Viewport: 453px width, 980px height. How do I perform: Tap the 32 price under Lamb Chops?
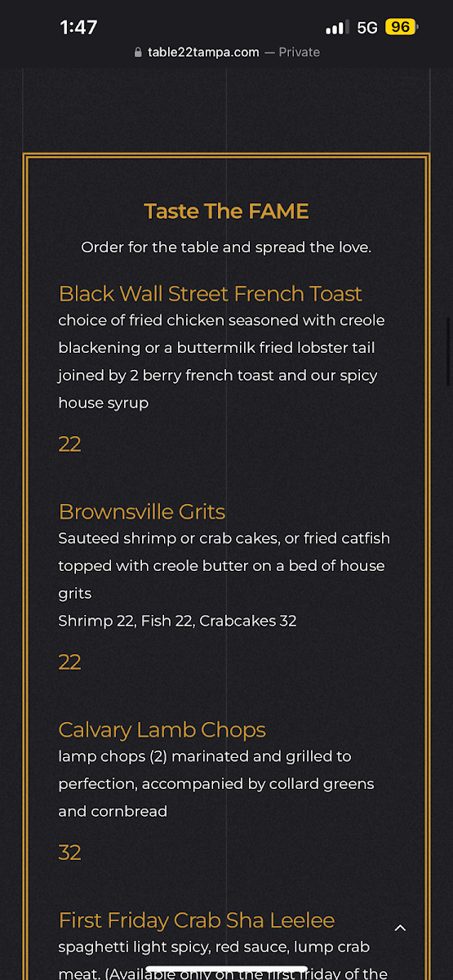click(69, 853)
